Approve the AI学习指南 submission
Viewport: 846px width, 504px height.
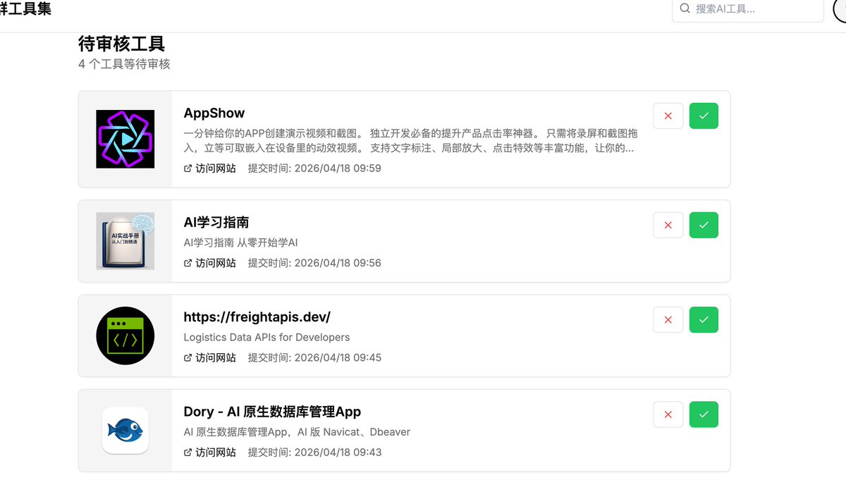tap(704, 225)
